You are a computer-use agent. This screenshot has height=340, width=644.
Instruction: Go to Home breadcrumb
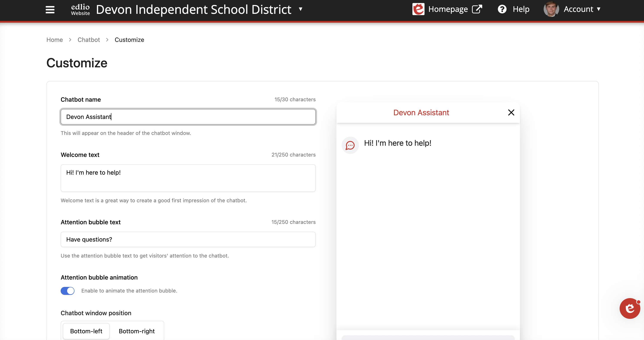point(55,40)
